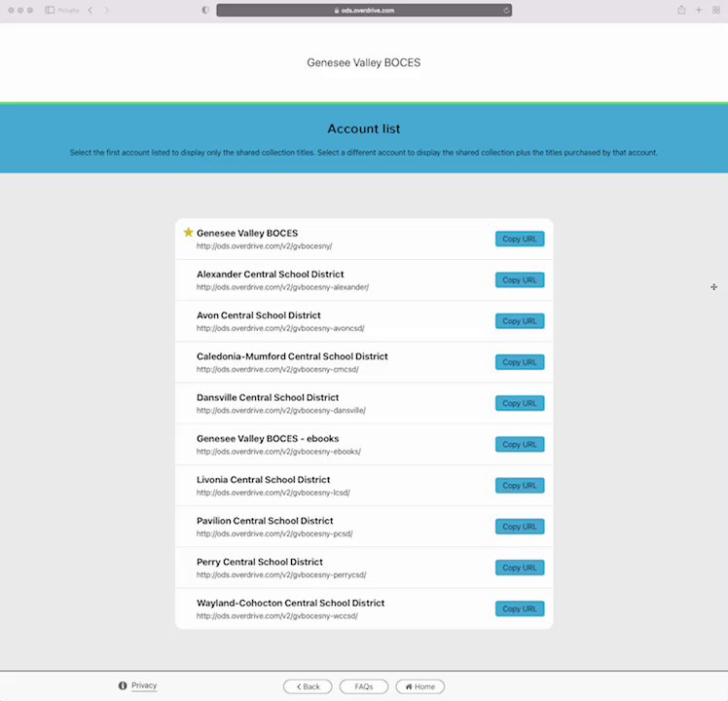
Task: Click the Safari address bar showing ods.overdrive.com
Action: (364, 10)
